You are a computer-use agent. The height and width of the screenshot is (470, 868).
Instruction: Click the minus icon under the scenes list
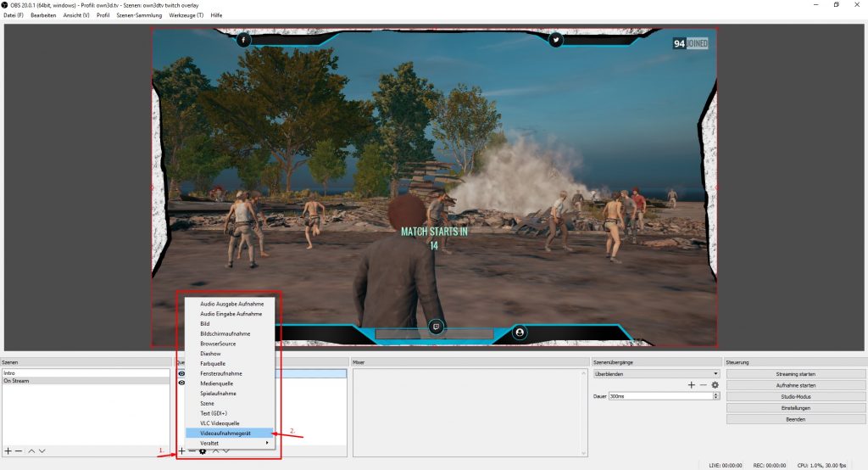click(19, 450)
